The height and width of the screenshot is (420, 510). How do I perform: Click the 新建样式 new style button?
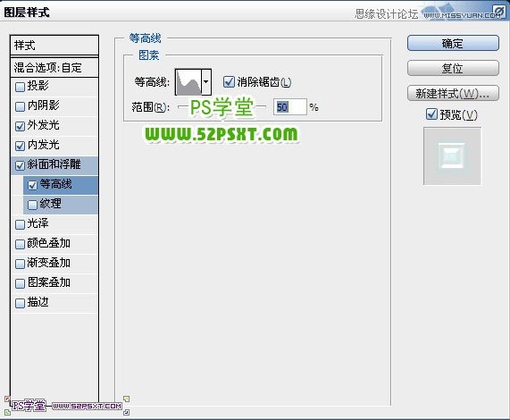(x=453, y=93)
